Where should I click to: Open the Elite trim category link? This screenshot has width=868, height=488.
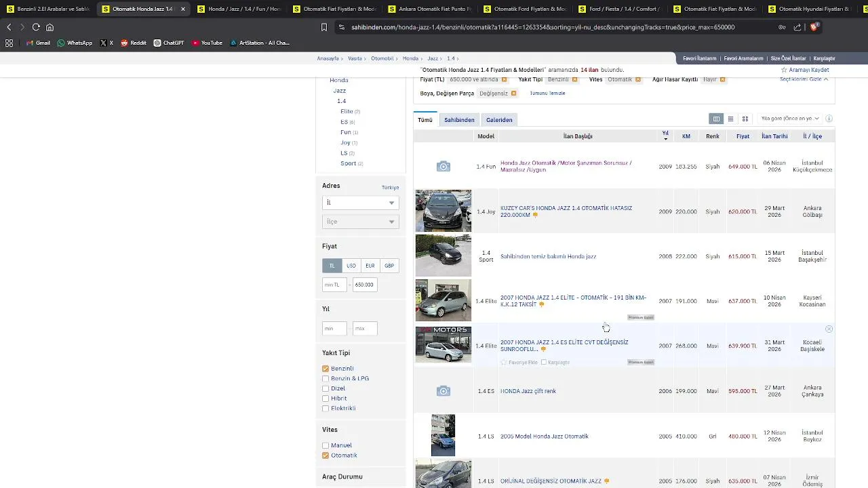[347, 111]
